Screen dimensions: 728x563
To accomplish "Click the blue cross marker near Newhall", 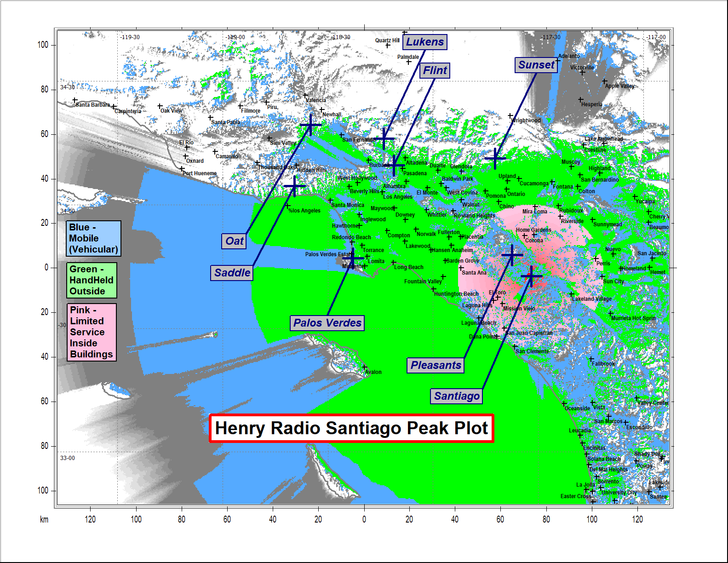I will 311,125.
